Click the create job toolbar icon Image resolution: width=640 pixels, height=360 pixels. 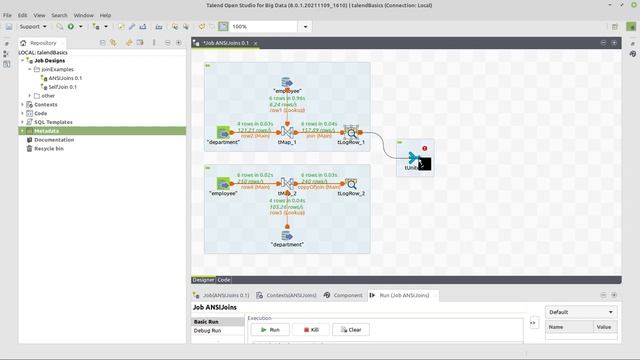coord(96,27)
